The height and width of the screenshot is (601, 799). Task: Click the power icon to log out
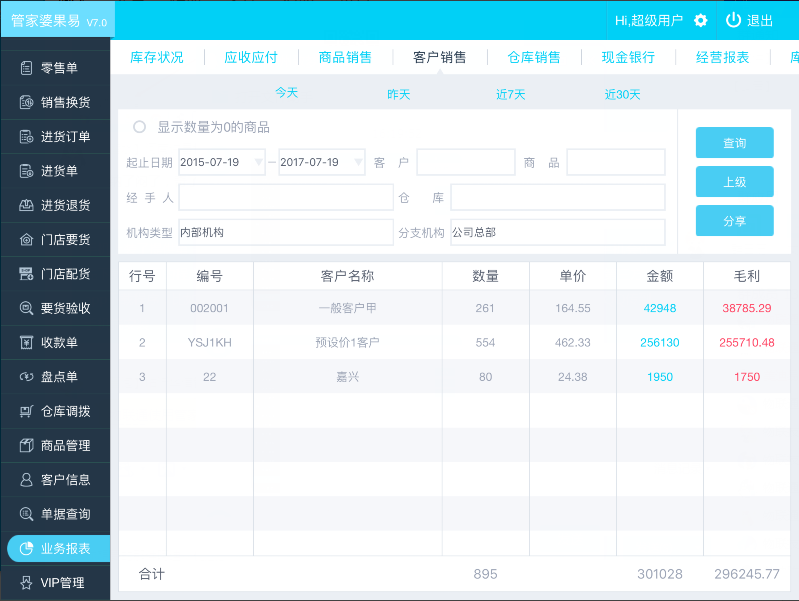[733, 20]
